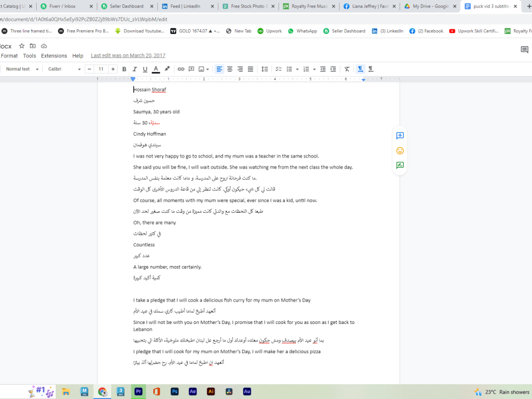
Task: Open the Last edit was on March 20, 2017 link
Action: [x=128, y=56]
